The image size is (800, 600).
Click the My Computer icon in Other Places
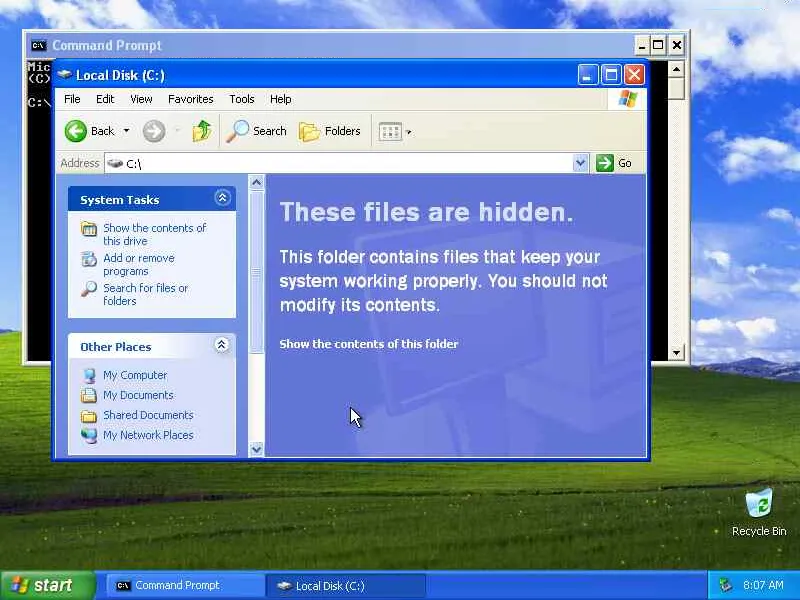pos(89,376)
